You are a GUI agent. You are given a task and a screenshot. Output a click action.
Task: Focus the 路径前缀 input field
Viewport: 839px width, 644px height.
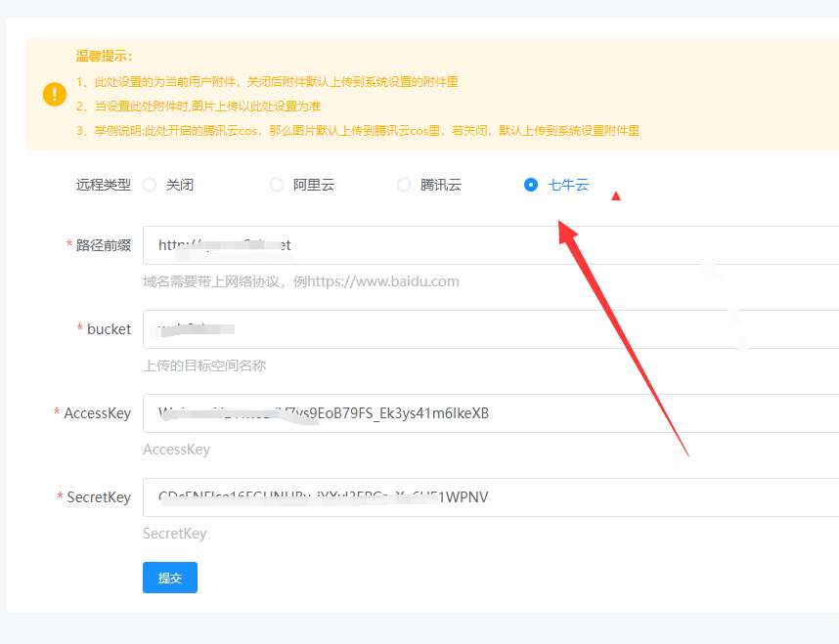coord(489,245)
